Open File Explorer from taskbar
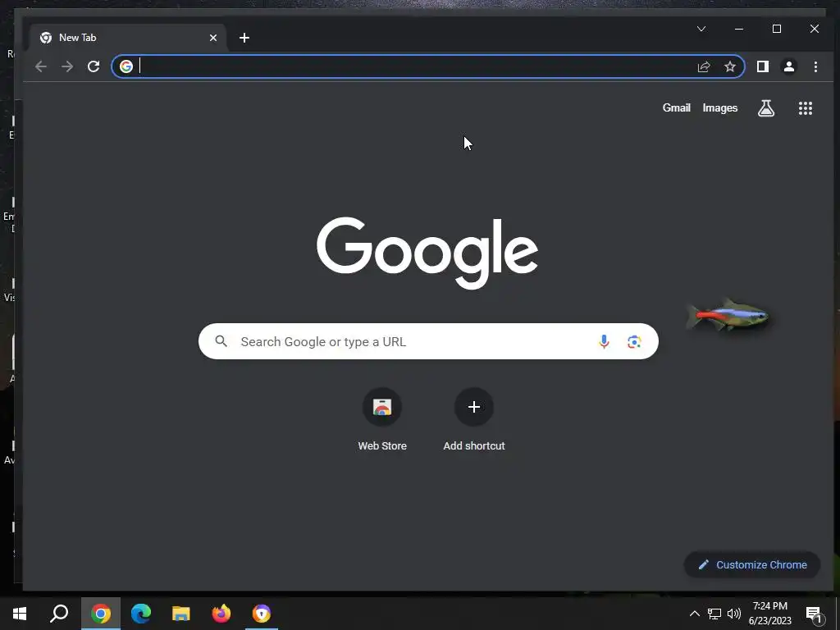Image resolution: width=840 pixels, height=630 pixels. pos(181,614)
